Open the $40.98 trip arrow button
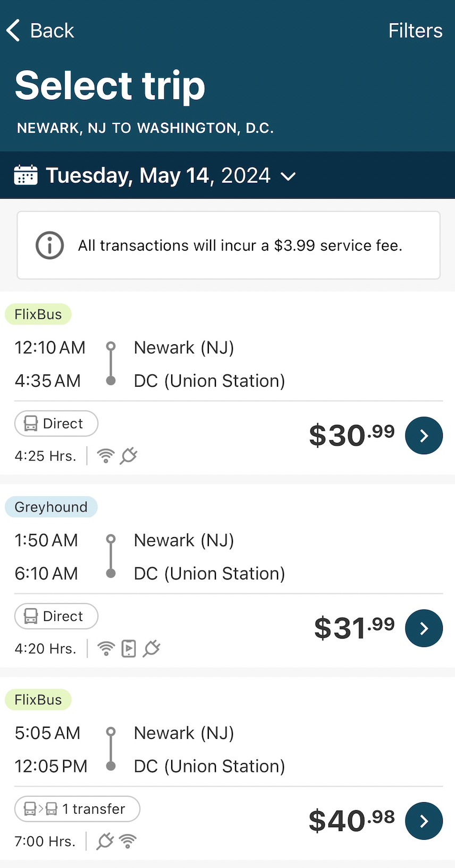Image resolution: width=455 pixels, height=868 pixels. tap(424, 821)
